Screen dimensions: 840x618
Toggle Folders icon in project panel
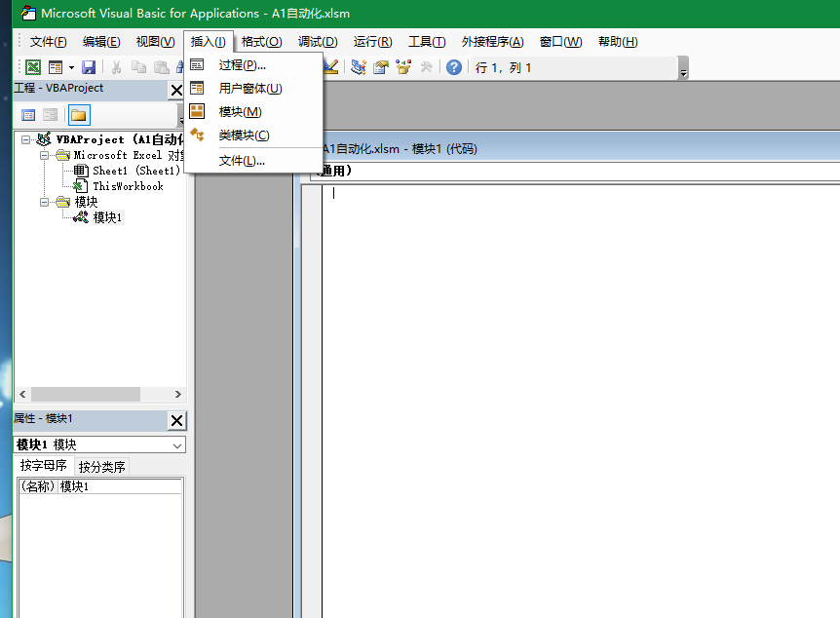click(x=79, y=115)
